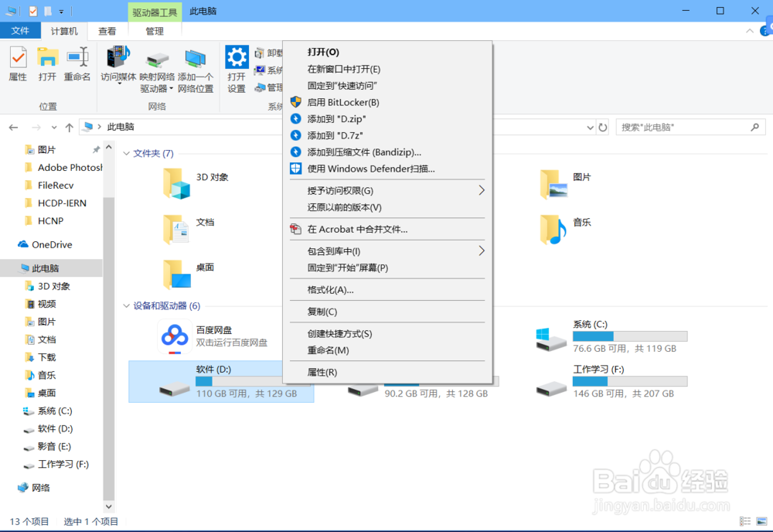
Task: Click the 属性 (Properties) ribbon icon
Action: (17, 66)
